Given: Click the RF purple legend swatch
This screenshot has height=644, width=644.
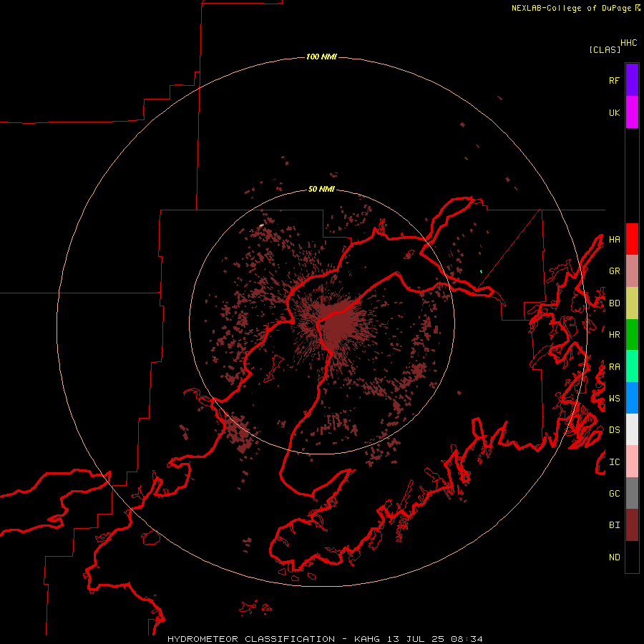Looking at the screenshot, I should click(632, 80).
